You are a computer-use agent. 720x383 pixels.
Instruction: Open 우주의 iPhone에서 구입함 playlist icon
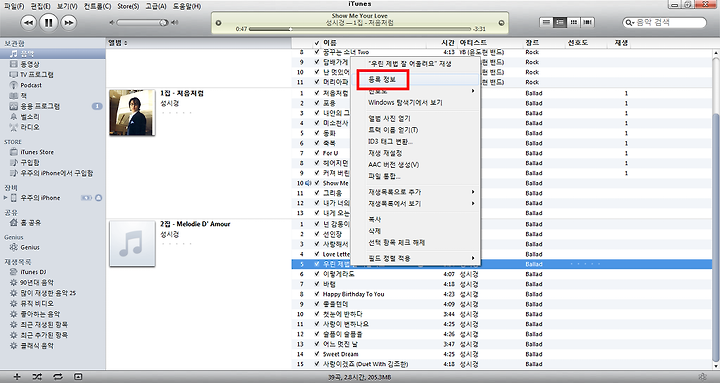coord(14,173)
